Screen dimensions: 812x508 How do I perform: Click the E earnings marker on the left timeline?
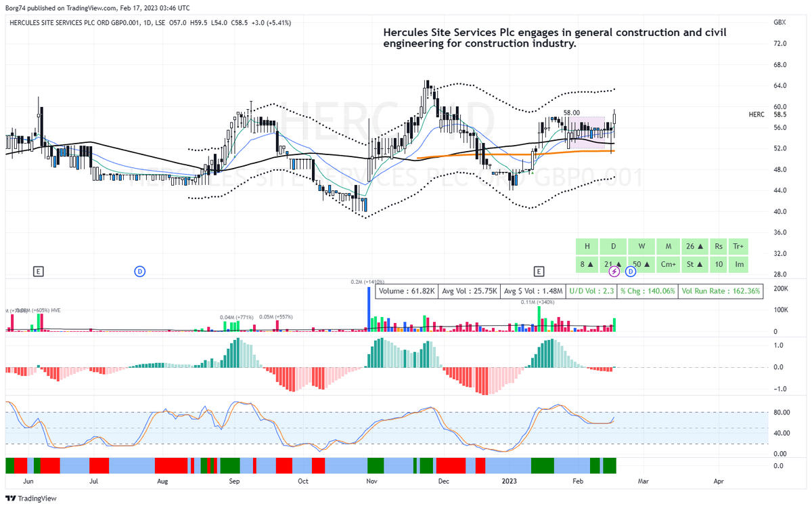[39, 271]
